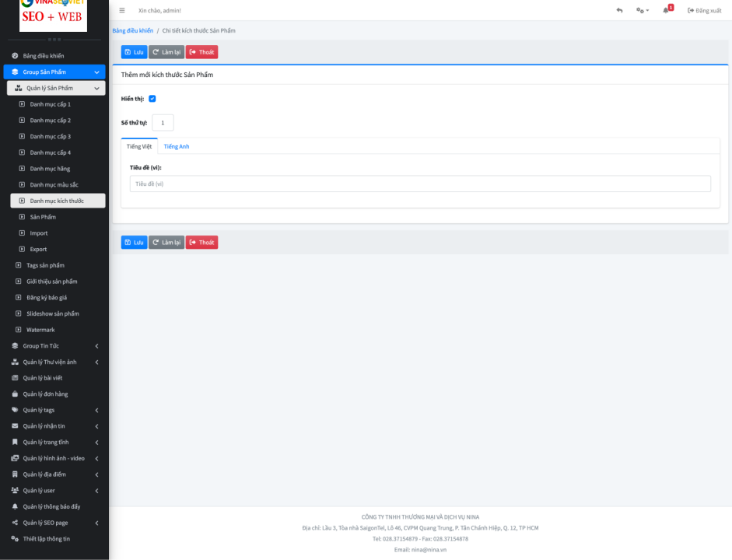Screen dimensions: 732x560
Task: Click the Đăng xuất logout link
Action: (x=705, y=10)
